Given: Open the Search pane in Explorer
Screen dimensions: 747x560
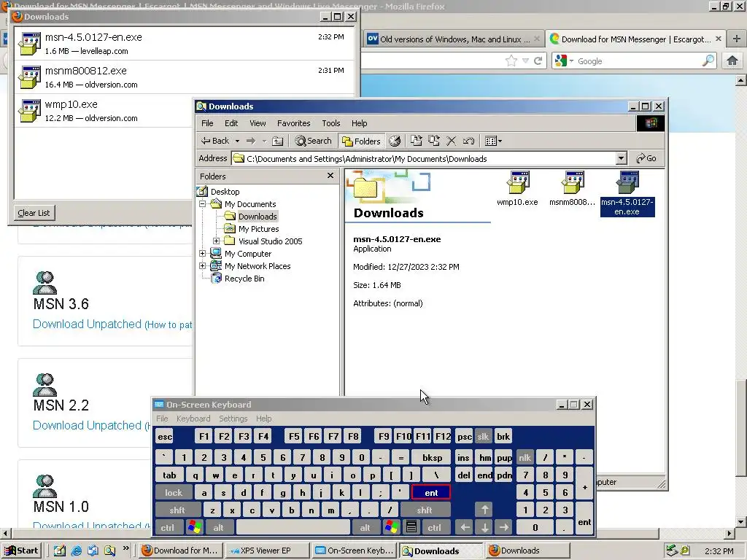Looking at the screenshot, I should click(x=313, y=141).
